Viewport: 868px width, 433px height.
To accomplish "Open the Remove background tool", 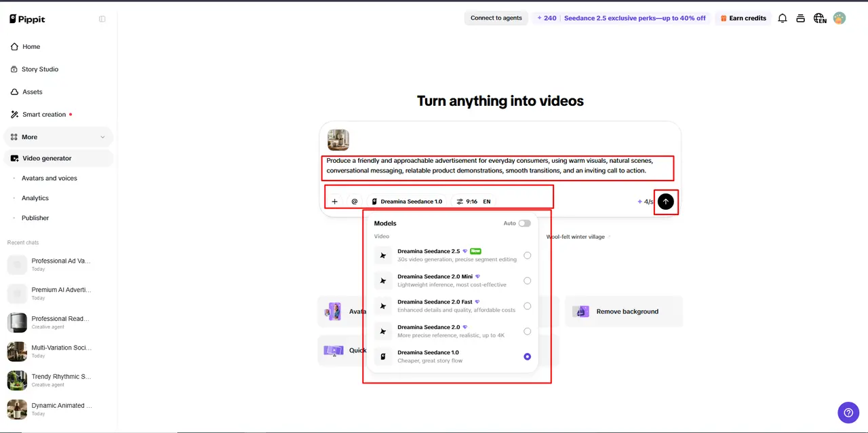I will 624,312.
